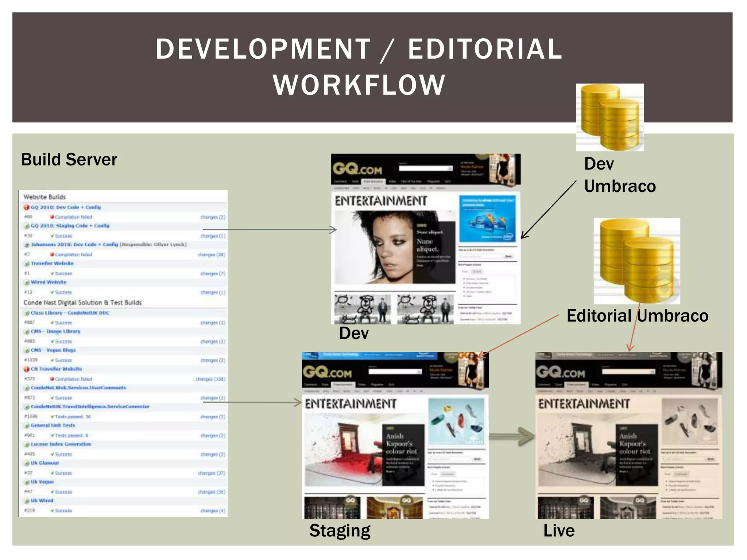Click green status icon beside Wired Website build
This screenshot has height=560, width=747.
(27, 282)
